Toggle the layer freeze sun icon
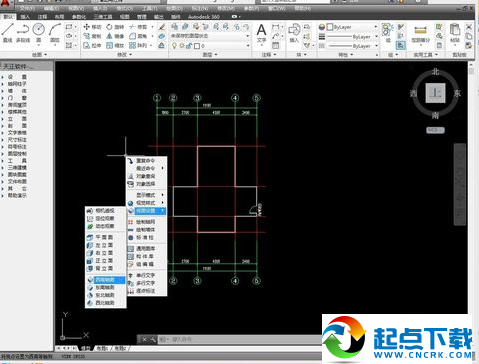Image resolution: width=479 pixels, height=364 pixels. click(x=182, y=46)
